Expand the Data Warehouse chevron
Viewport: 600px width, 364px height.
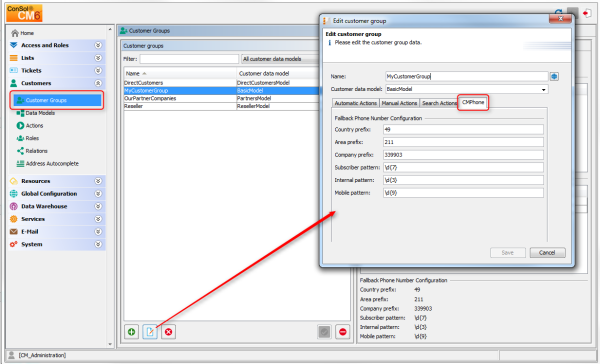(x=98, y=206)
